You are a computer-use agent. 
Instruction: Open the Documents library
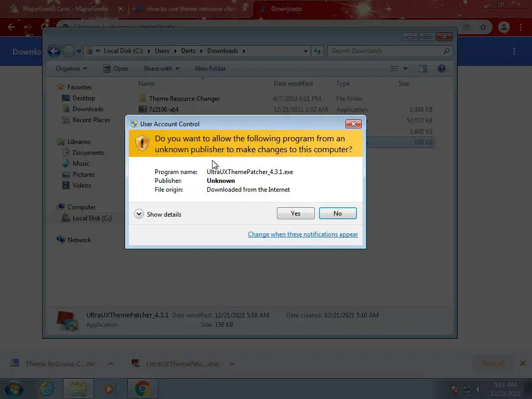pyautogui.click(x=83, y=153)
